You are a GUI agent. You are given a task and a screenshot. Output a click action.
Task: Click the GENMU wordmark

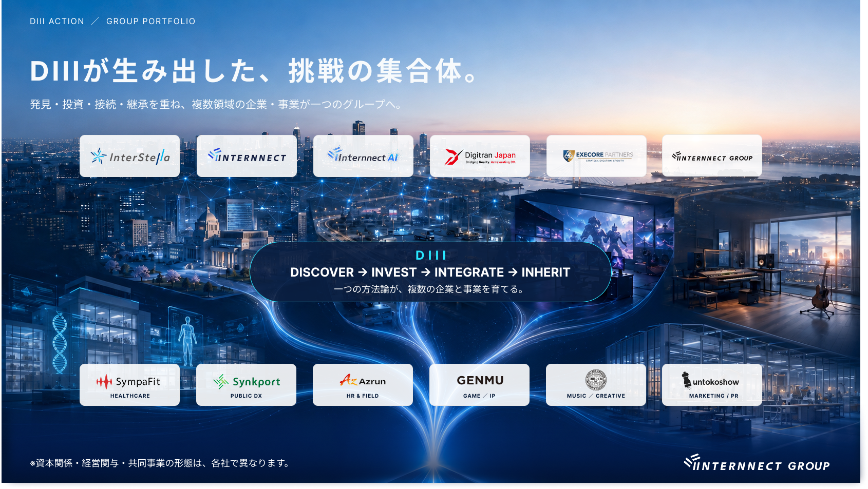click(x=480, y=380)
